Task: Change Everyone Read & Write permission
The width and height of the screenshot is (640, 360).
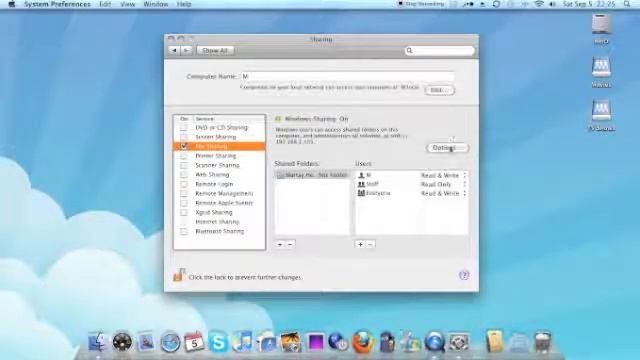Action: click(444, 193)
